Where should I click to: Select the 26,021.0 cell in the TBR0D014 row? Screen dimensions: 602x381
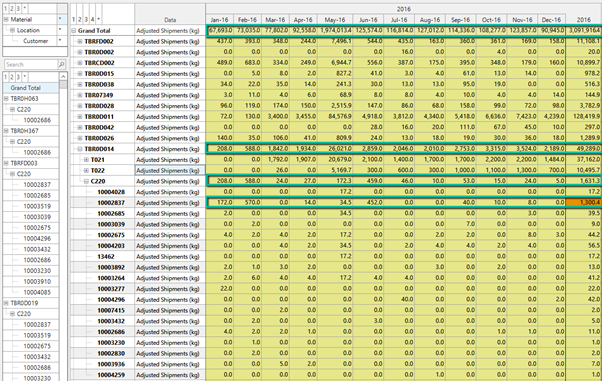point(335,149)
